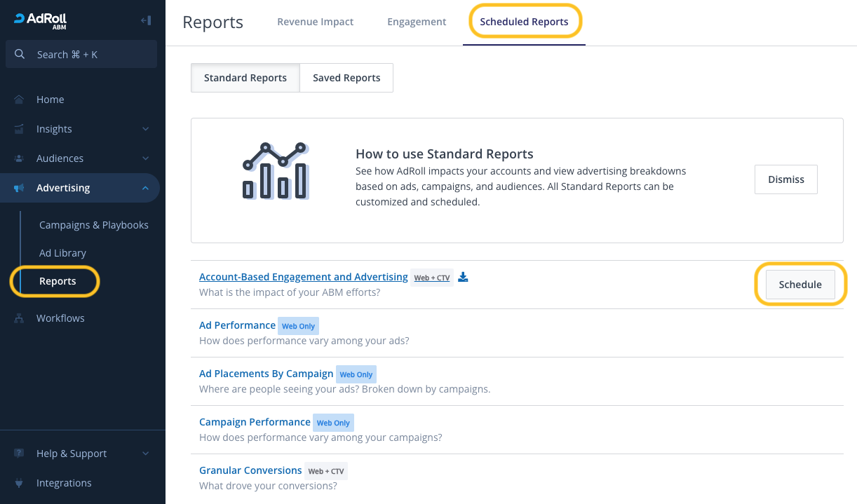
Task: Download the Account-Based Engagement report
Action: [463, 278]
